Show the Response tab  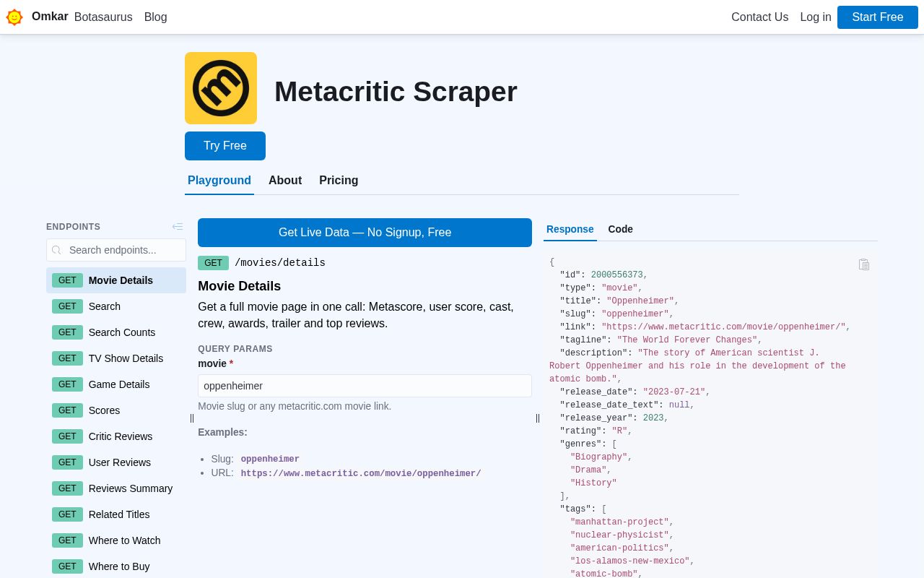(570, 229)
